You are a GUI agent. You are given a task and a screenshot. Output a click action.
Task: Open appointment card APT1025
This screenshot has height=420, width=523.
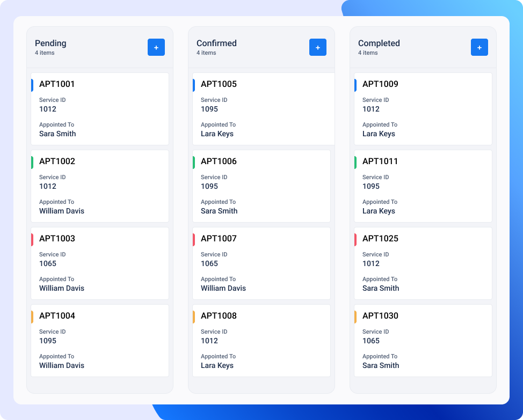pos(423,263)
